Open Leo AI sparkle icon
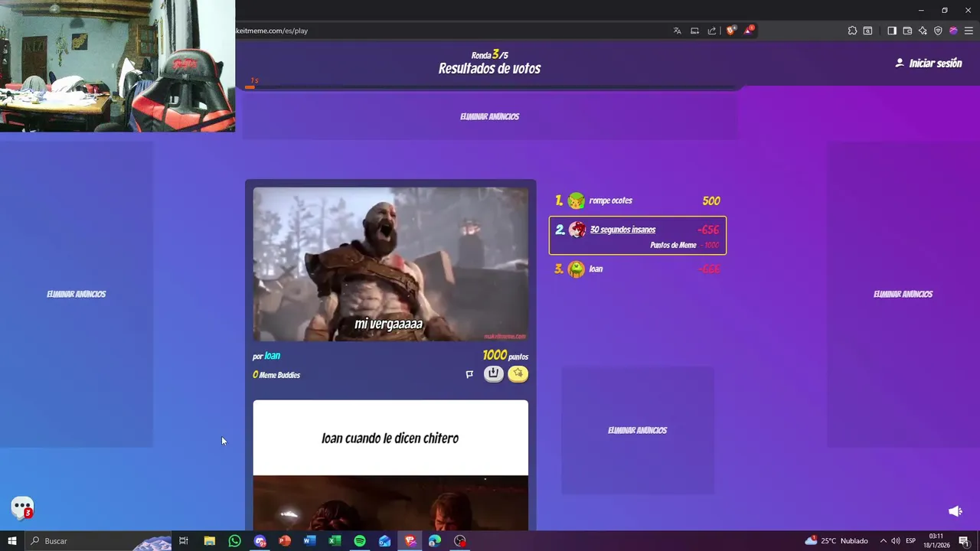980x551 pixels. (x=923, y=31)
